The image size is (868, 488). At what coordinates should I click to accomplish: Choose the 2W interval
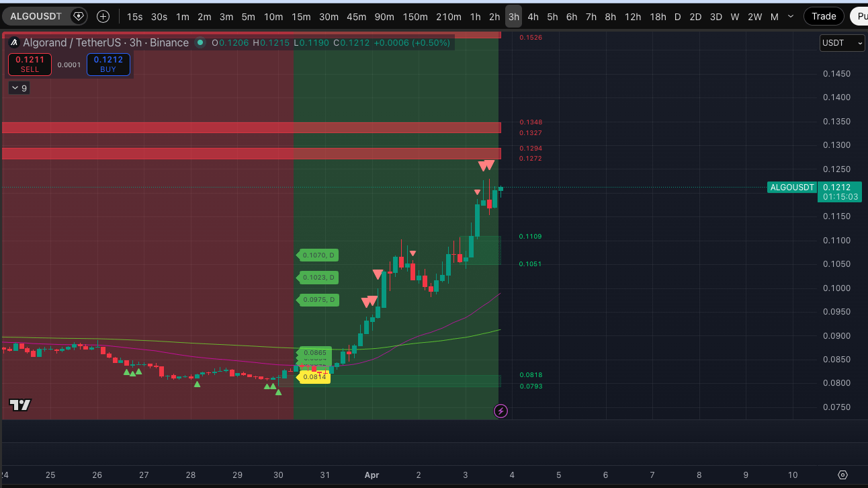[755, 17]
